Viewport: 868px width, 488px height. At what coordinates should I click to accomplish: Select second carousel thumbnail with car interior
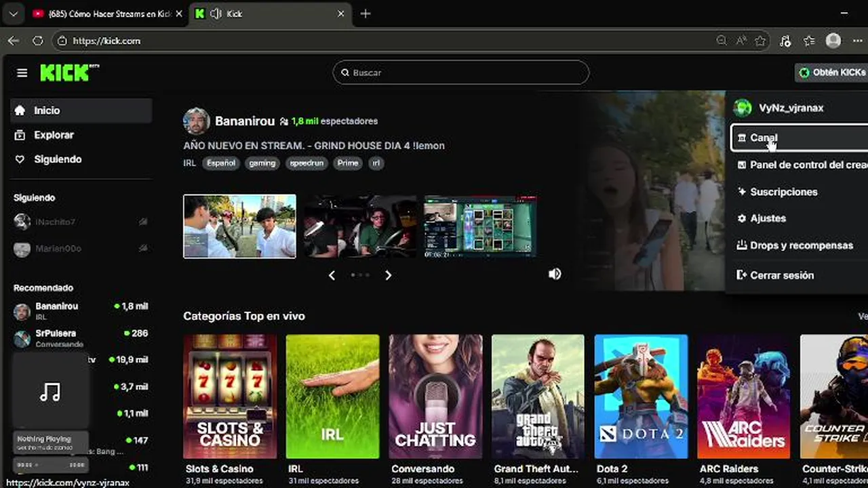tap(360, 226)
